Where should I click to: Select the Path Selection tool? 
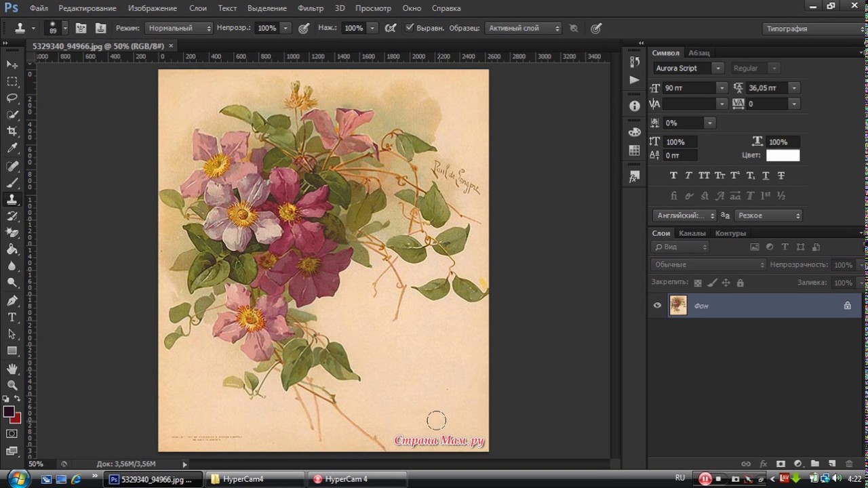[x=12, y=334]
